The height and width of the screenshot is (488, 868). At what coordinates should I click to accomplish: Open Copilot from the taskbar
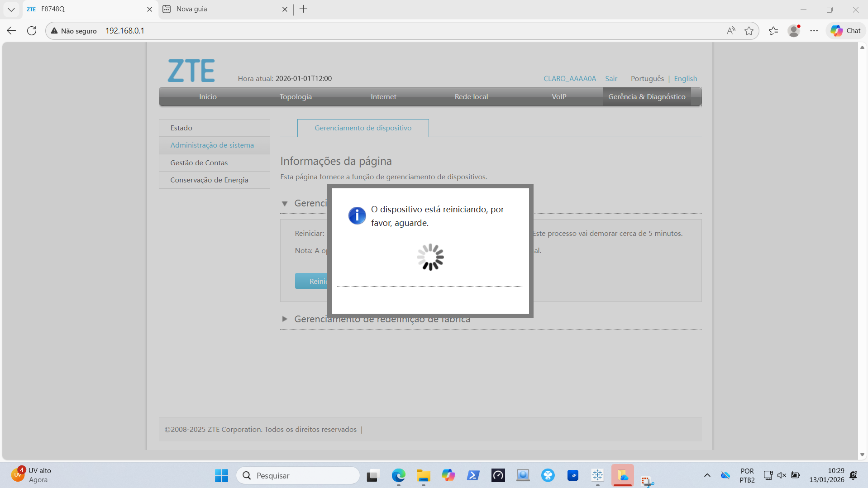(448, 475)
